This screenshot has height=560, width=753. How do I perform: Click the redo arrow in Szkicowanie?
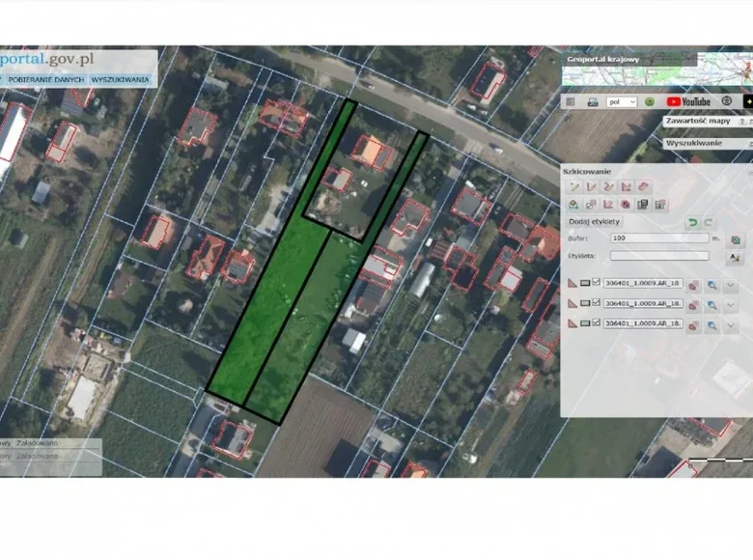coord(709,222)
